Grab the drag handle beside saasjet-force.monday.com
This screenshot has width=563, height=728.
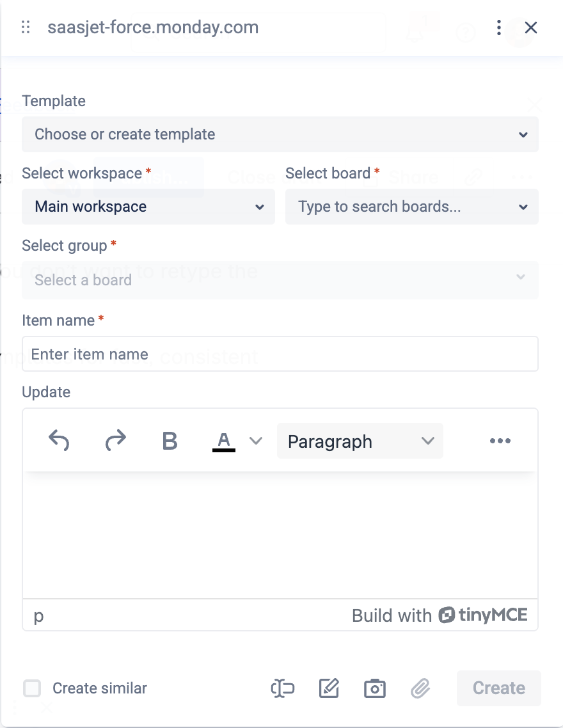26,28
